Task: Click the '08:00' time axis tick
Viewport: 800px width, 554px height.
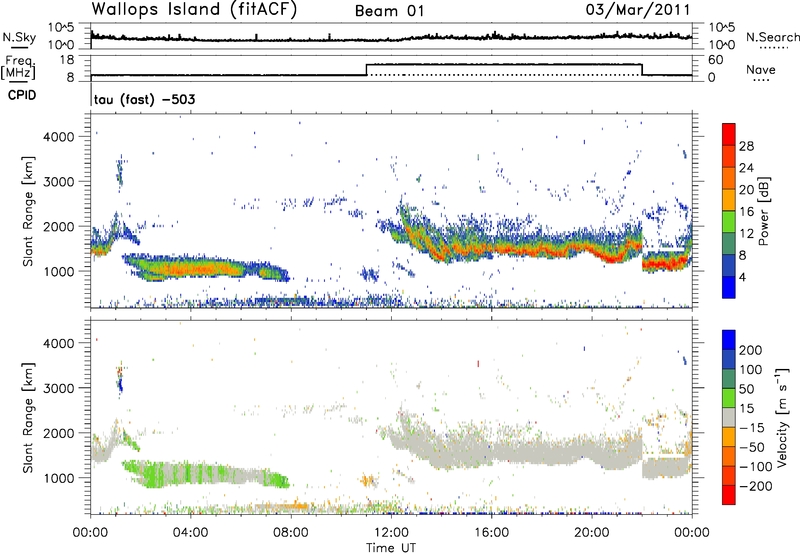Action: point(290,533)
